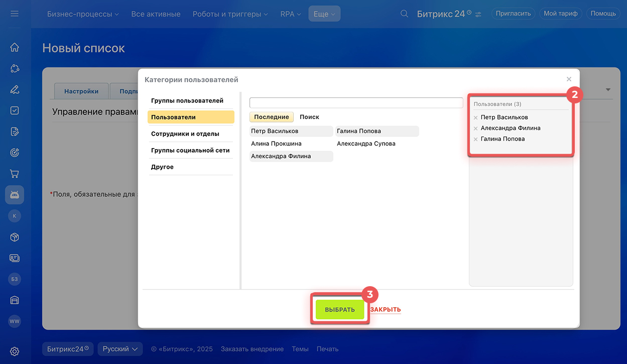627x364 pixels.
Task: Click the ЗАКРЫТЬ link
Action: click(x=386, y=310)
